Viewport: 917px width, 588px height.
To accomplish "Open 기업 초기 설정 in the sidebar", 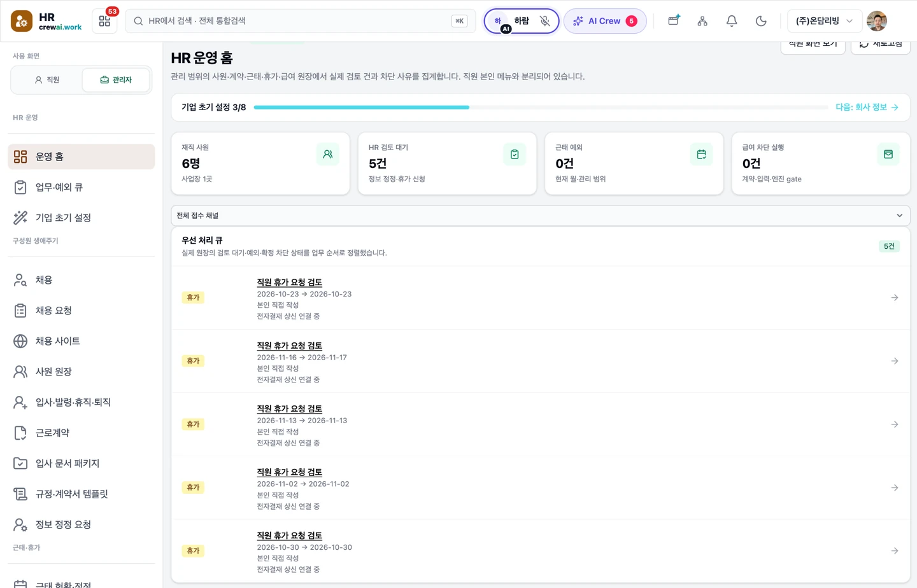I will (81, 218).
